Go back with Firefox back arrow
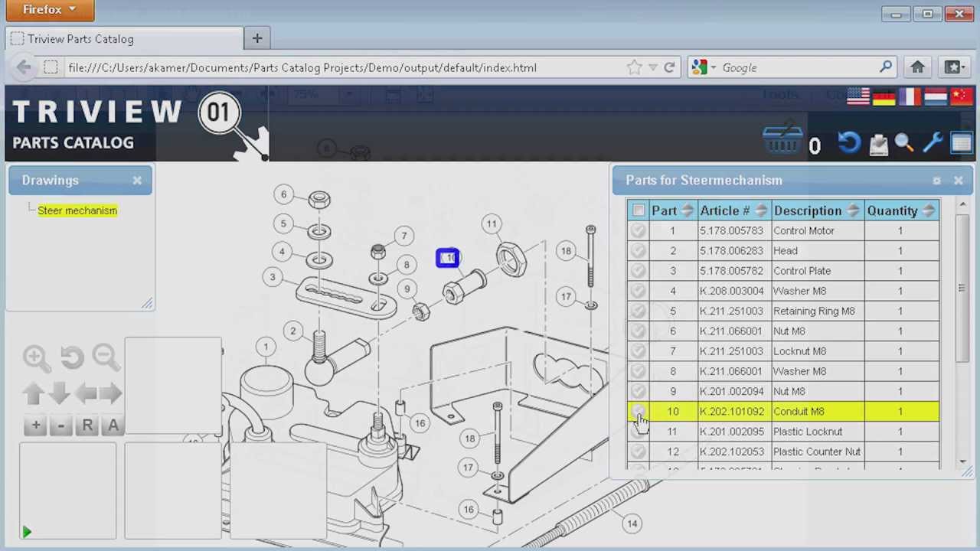 point(24,67)
